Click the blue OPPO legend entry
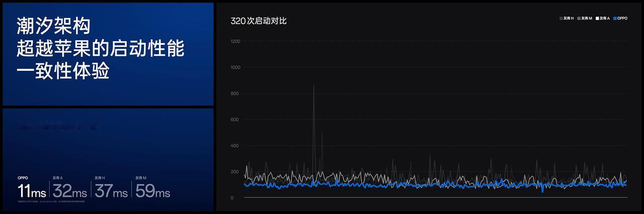644x214 pixels. [x=620, y=18]
